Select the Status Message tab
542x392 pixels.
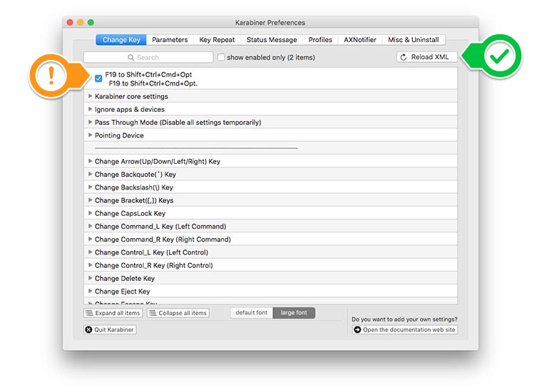(x=272, y=40)
